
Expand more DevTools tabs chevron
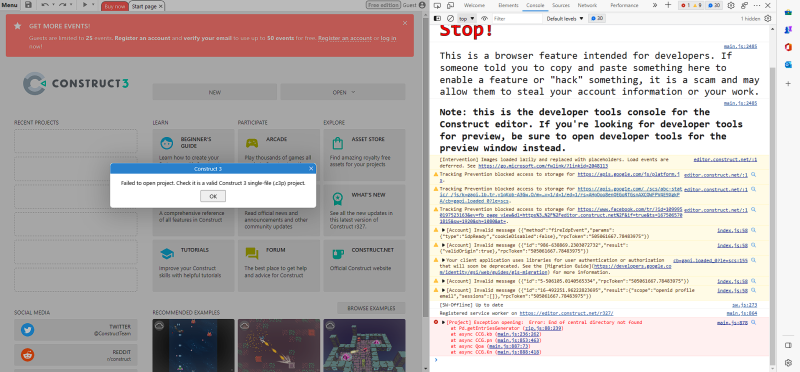pos(655,5)
